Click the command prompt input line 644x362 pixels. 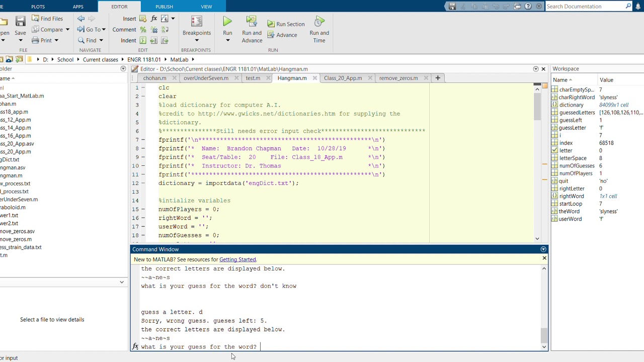pos(340,346)
